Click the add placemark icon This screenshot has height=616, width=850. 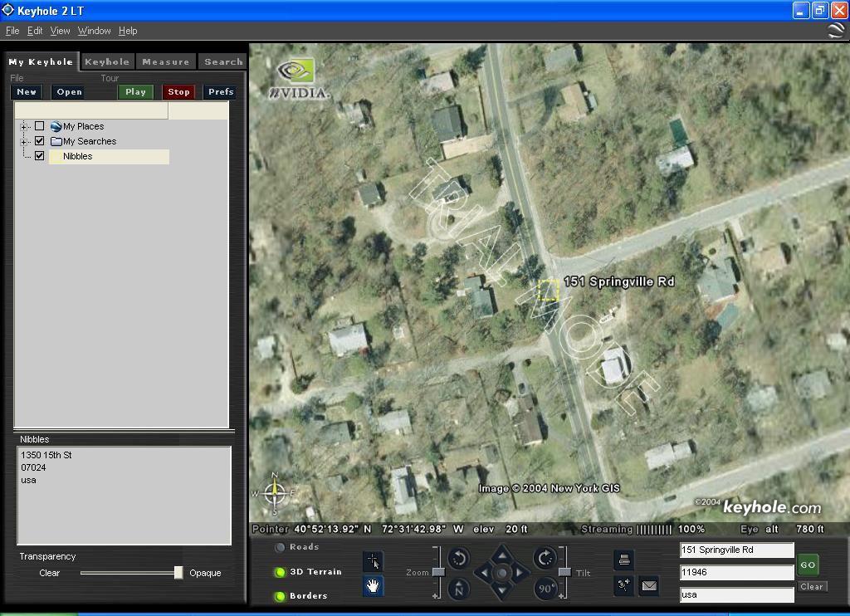coord(624,586)
